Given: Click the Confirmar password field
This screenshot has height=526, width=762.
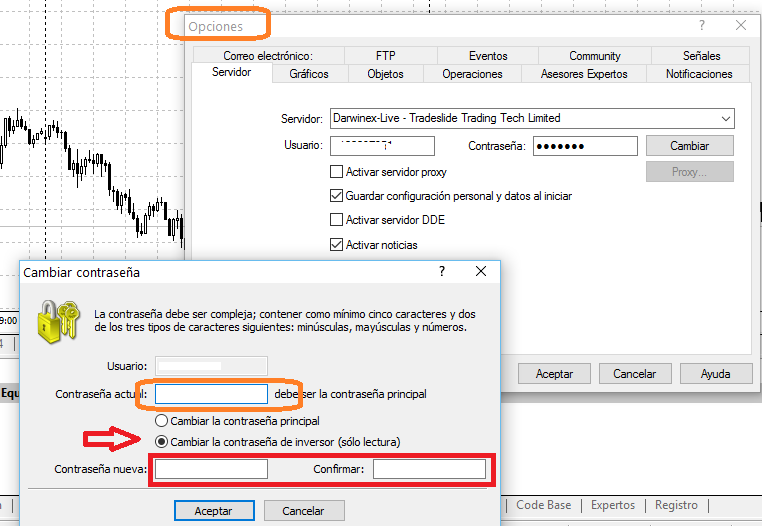Looking at the screenshot, I should (429, 469).
